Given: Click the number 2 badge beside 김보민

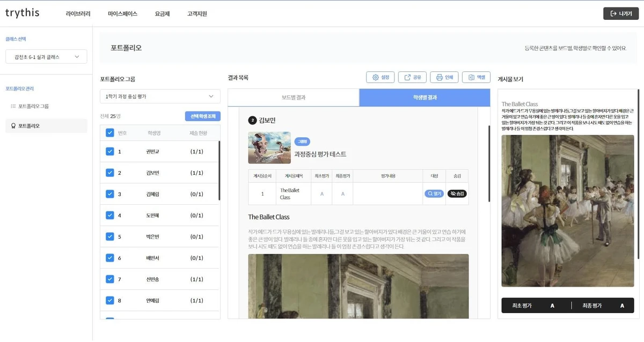Looking at the screenshot, I should (252, 120).
